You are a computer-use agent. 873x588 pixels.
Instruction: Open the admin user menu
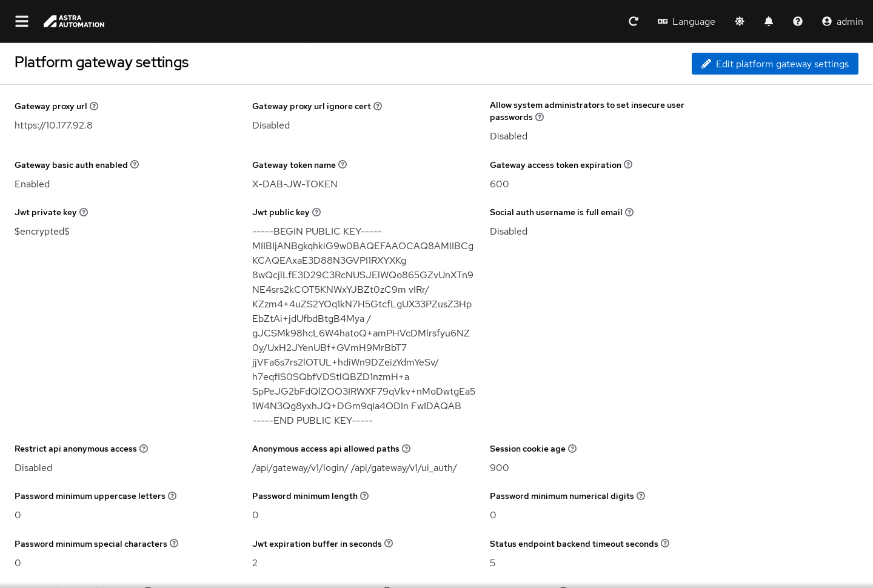pyautogui.click(x=842, y=21)
